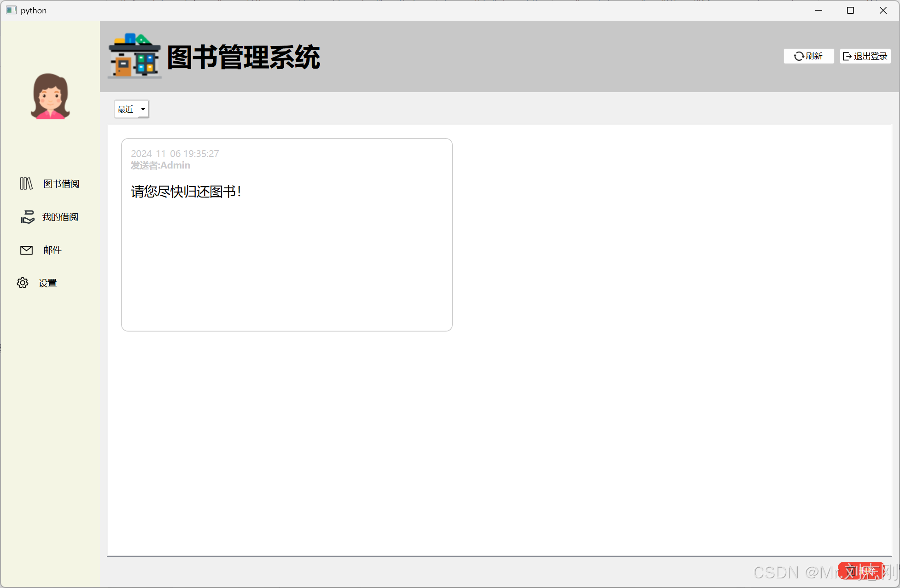Image resolution: width=900 pixels, height=588 pixels.
Task: Click the message text 请您尽快归还图书!
Action: pos(186,192)
